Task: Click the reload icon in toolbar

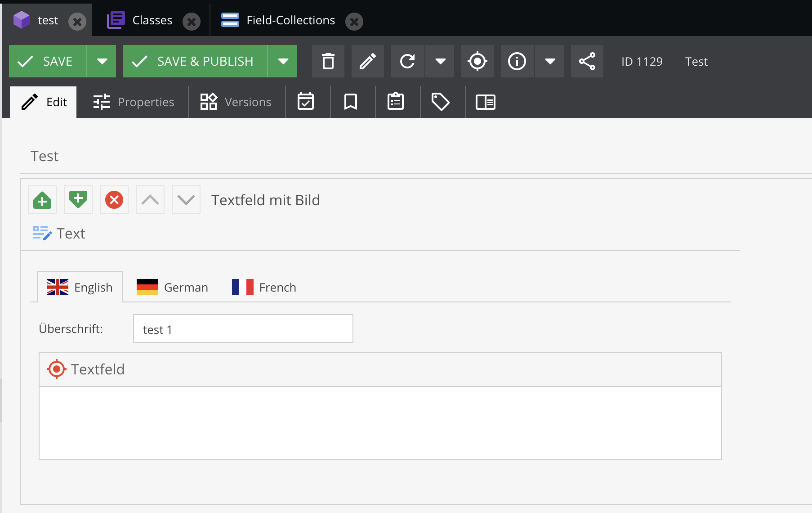Action: click(x=408, y=61)
